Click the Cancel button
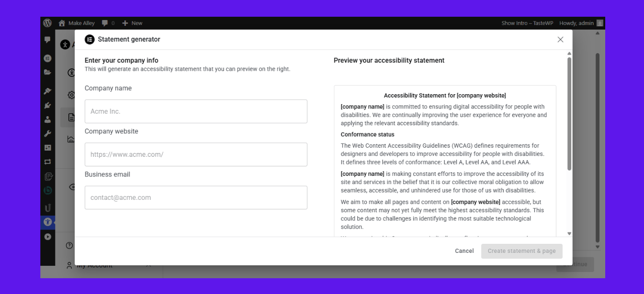This screenshot has height=294, width=644. 464,251
